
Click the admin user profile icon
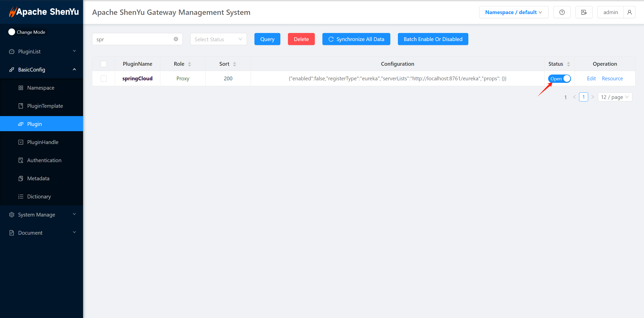click(629, 12)
